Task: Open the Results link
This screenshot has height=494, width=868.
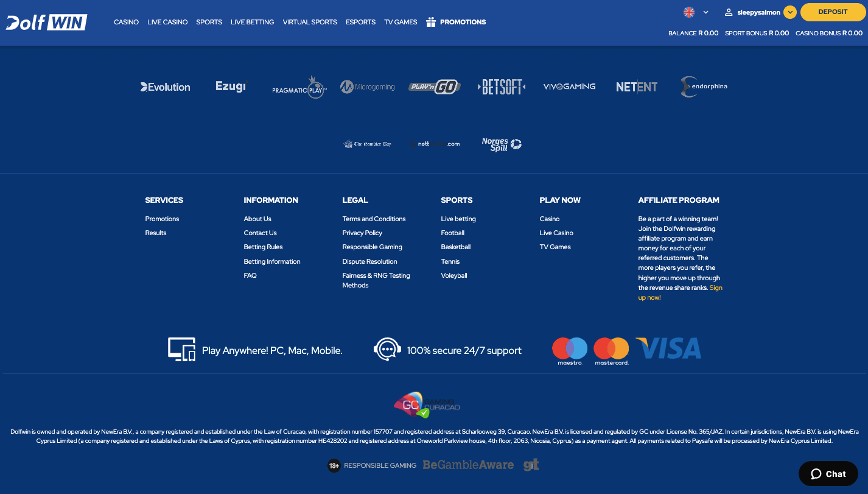Action: click(x=156, y=233)
